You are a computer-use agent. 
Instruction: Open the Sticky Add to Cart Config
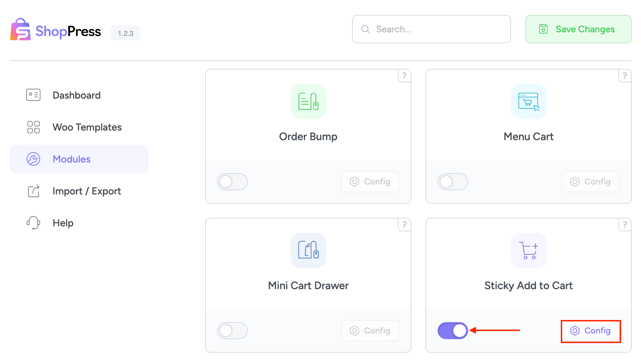click(590, 331)
